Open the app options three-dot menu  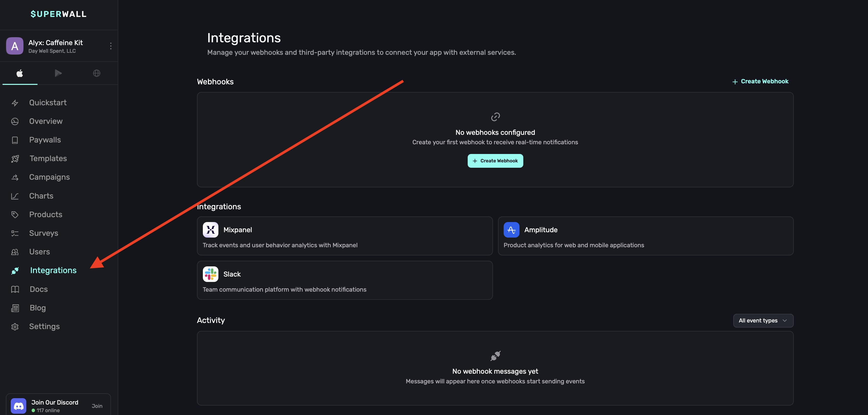110,46
